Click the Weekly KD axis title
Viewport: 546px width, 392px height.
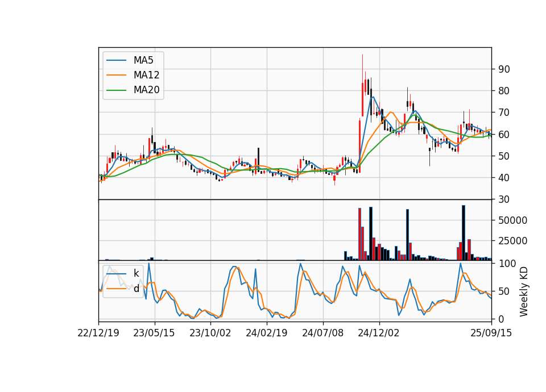tap(524, 291)
